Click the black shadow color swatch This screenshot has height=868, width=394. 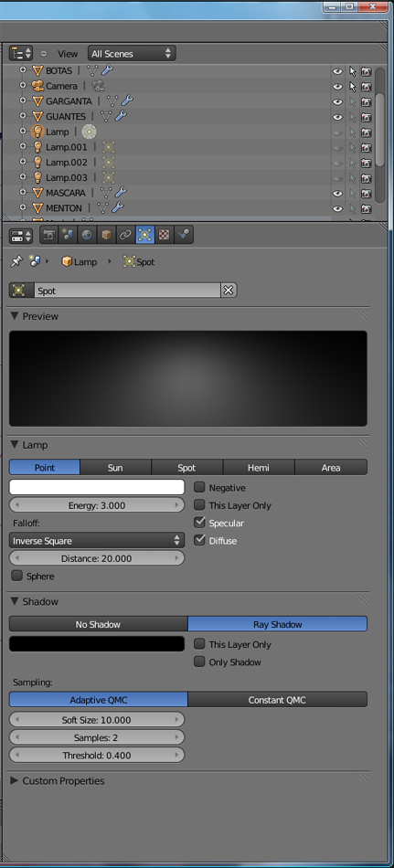point(97,644)
